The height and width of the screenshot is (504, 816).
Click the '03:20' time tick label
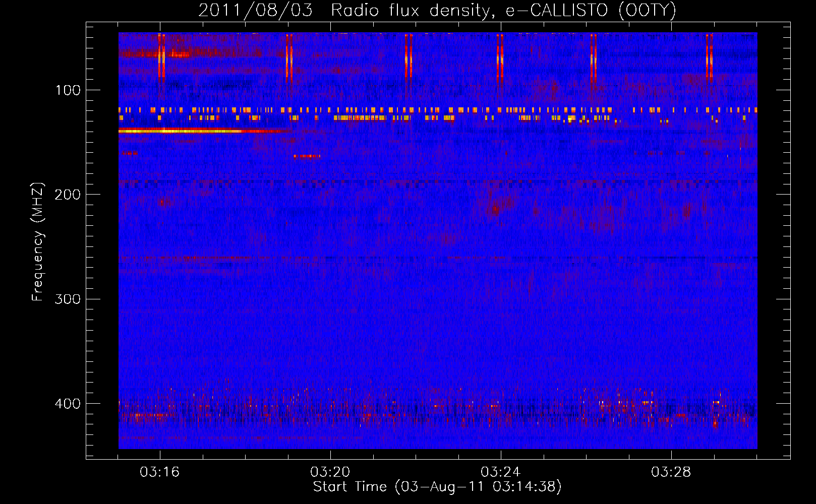click(x=330, y=472)
